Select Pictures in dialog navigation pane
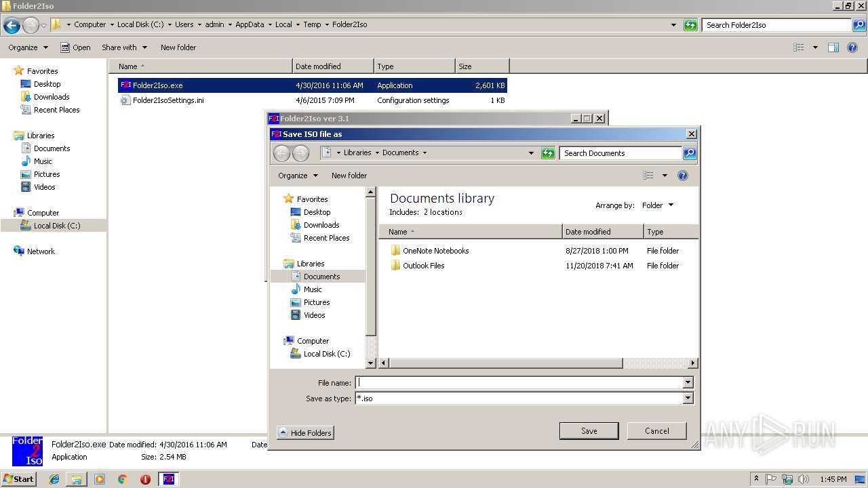The height and width of the screenshot is (488, 868). pyautogui.click(x=317, y=302)
